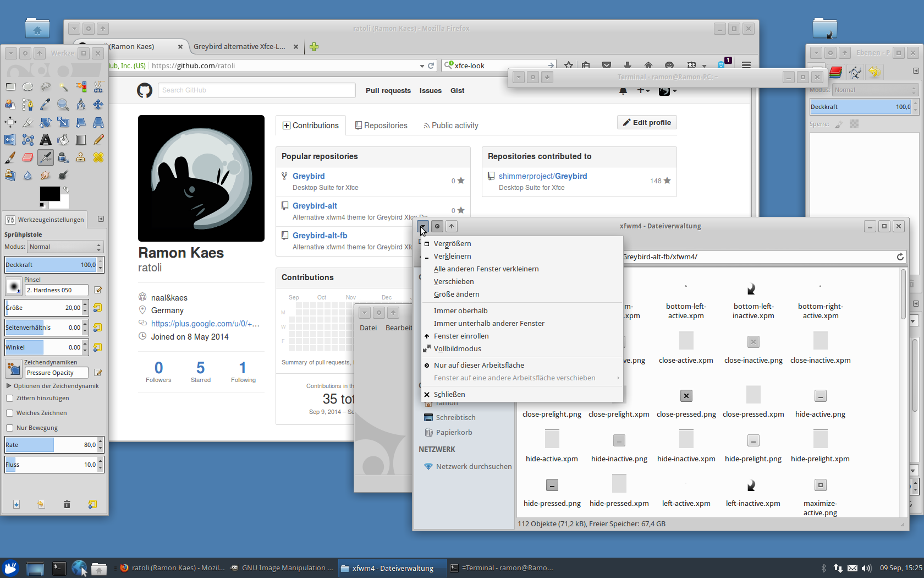Click the delete tool preset trash icon

[67, 504]
